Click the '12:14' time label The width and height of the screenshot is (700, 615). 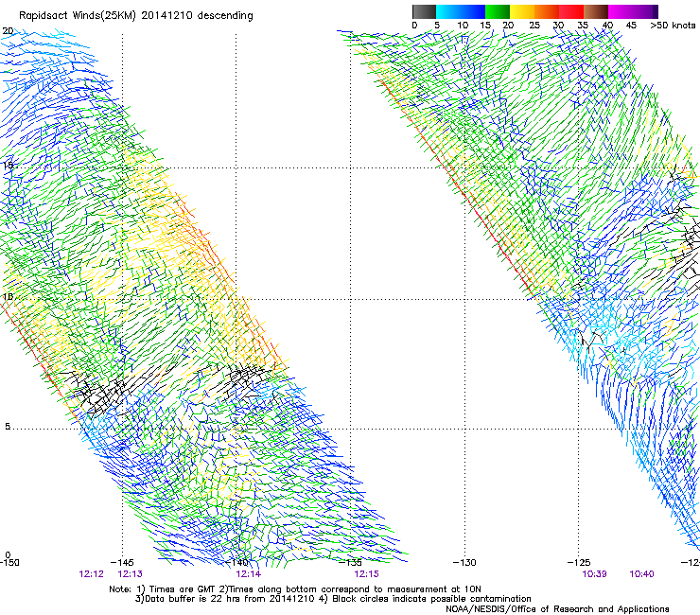tap(248, 574)
